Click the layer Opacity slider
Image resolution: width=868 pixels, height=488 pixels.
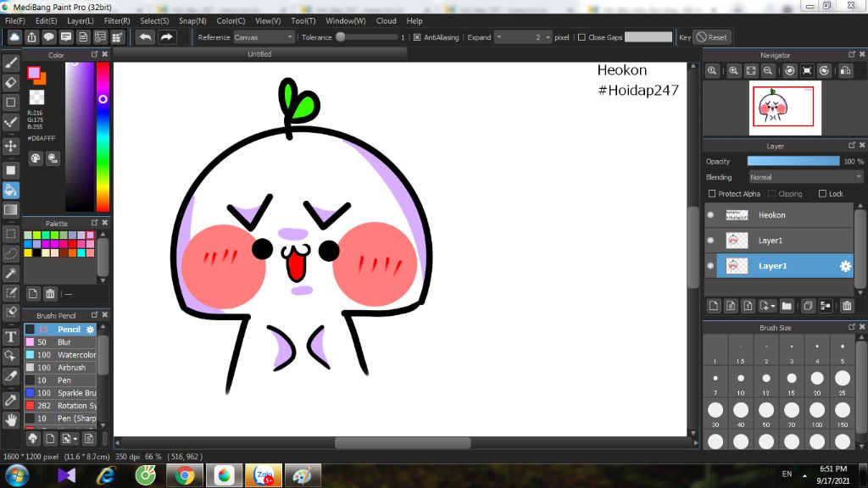click(x=793, y=161)
